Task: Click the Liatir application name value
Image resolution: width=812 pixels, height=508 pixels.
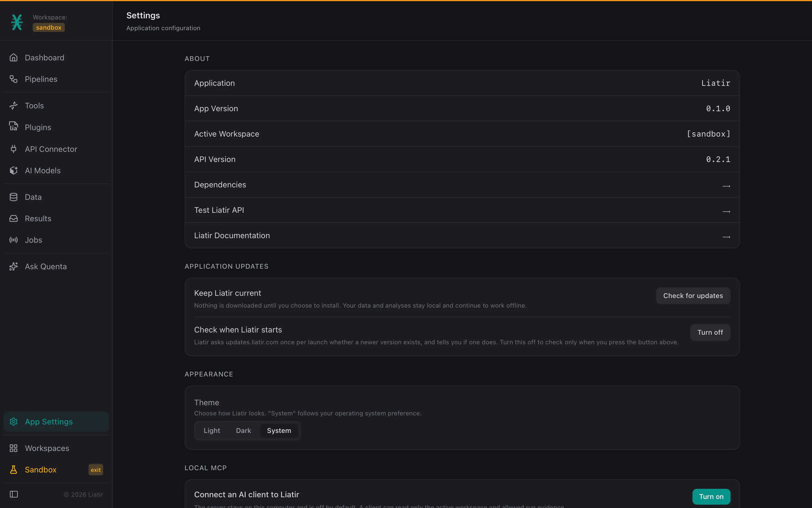Action: pos(716,83)
